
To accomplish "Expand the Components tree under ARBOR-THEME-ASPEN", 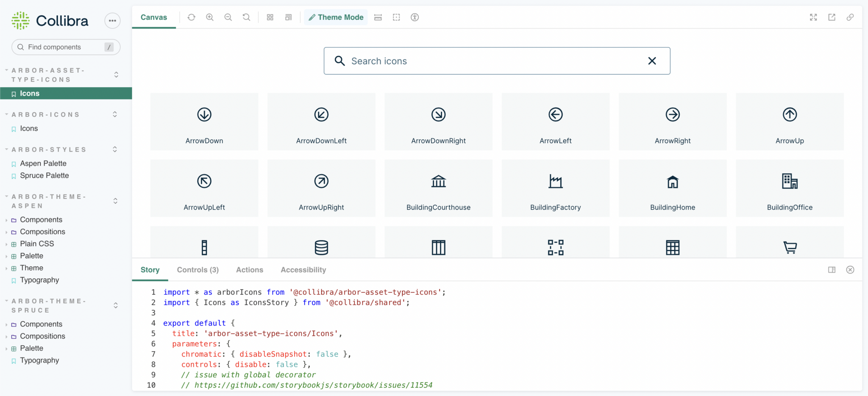I will click(x=40, y=219).
